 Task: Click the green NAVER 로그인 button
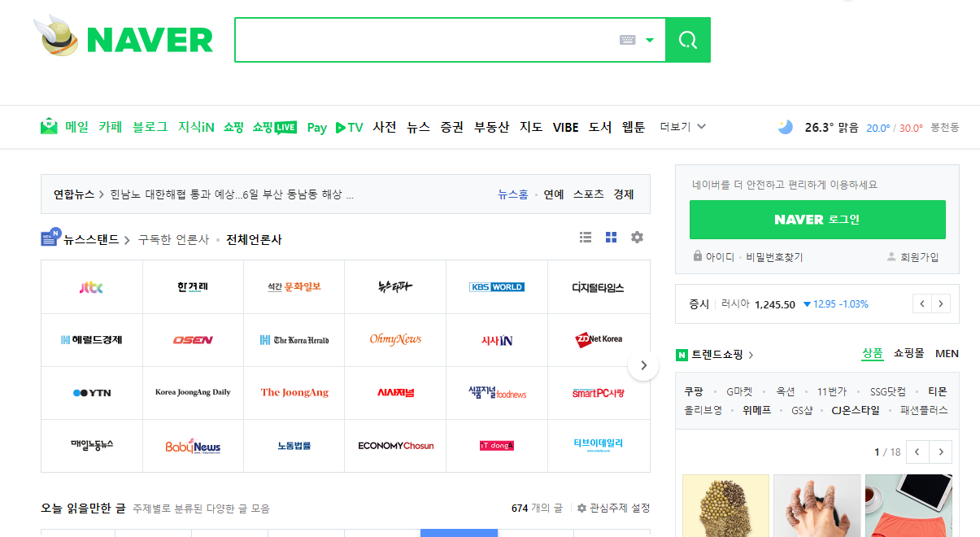(x=817, y=220)
